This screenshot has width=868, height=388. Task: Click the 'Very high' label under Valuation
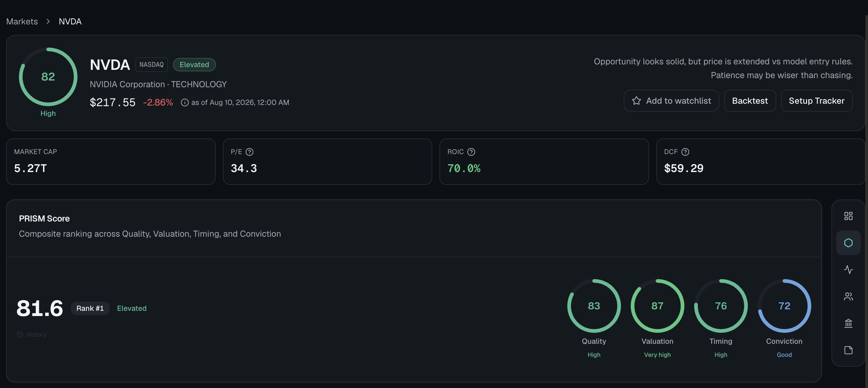pyautogui.click(x=657, y=355)
